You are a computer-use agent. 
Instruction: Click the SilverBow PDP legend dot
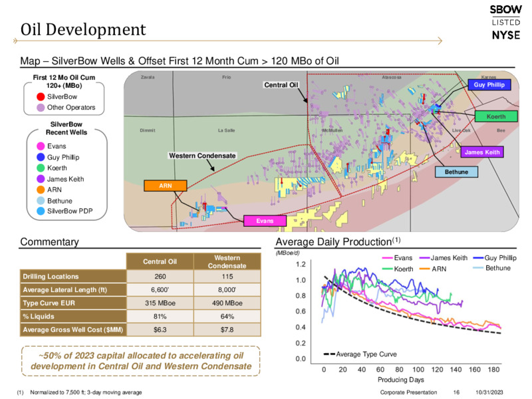click(x=41, y=211)
